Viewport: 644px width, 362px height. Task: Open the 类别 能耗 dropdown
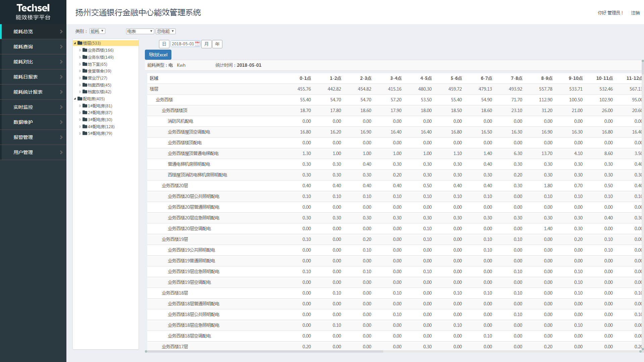point(97,31)
